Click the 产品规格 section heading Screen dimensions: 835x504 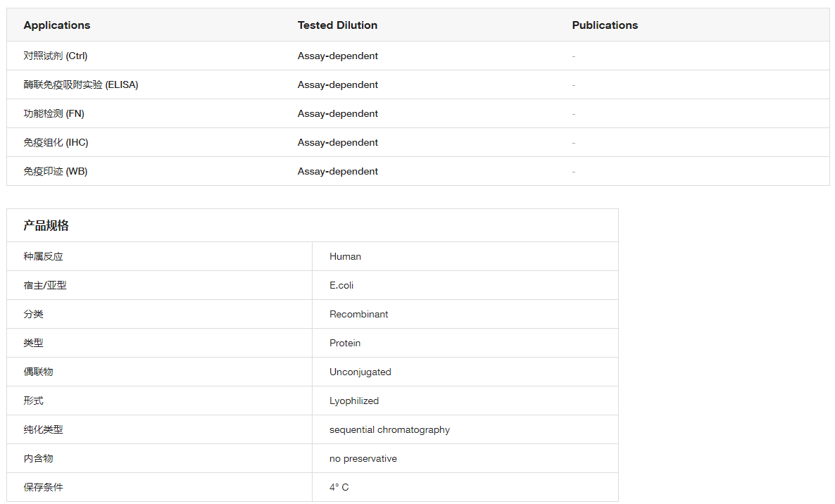tap(46, 225)
